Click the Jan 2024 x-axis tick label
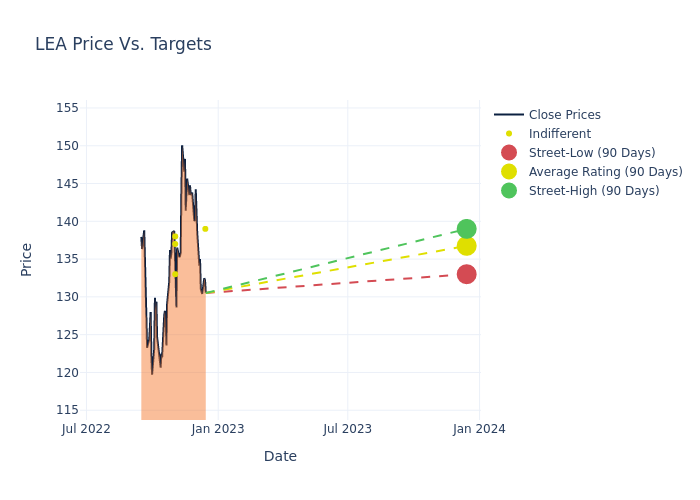This screenshot has height=500, width=700. [479, 429]
